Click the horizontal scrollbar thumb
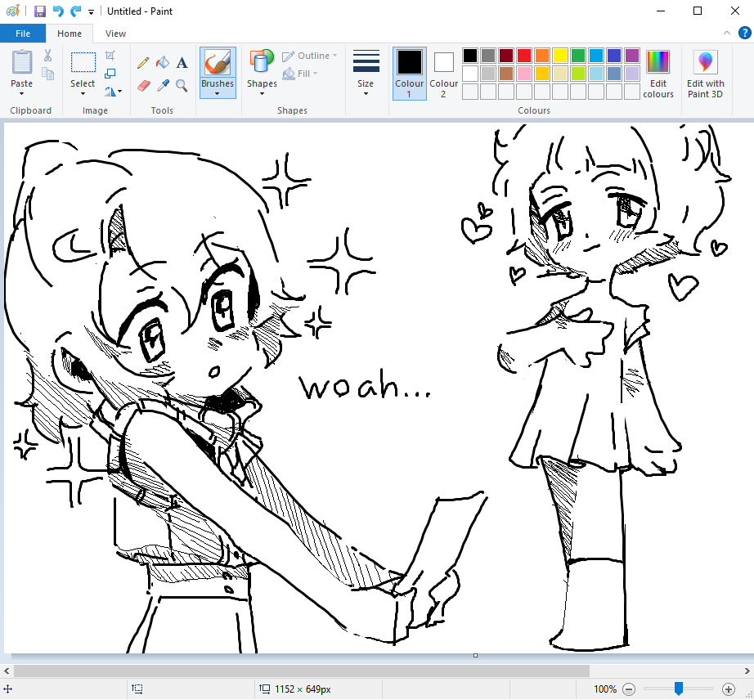Image resolution: width=754 pixels, height=700 pixels. (302, 671)
